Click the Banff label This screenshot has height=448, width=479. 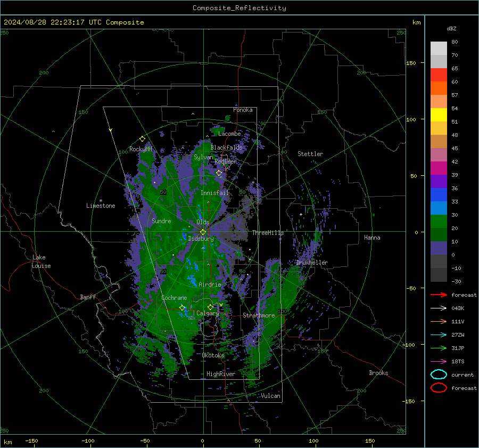pos(88,297)
